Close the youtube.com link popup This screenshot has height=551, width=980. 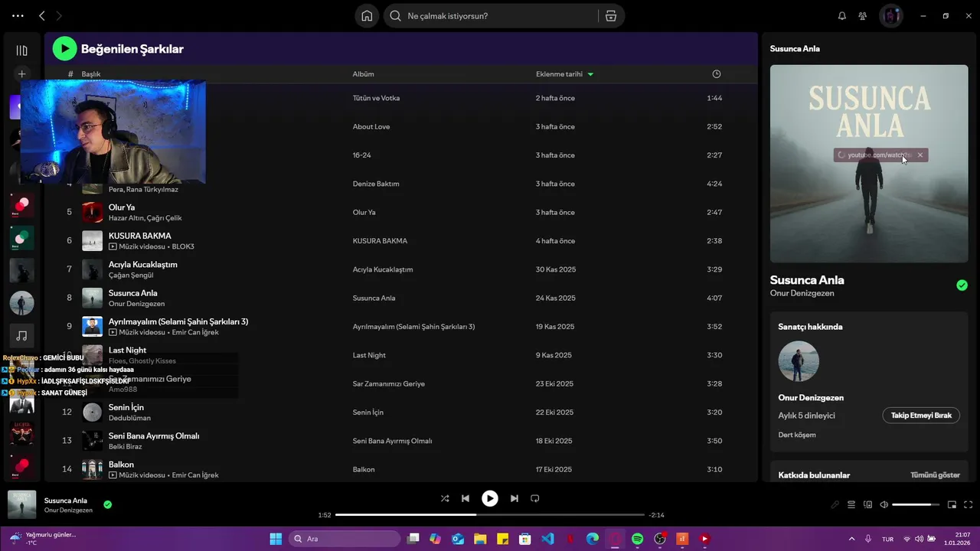(x=920, y=155)
